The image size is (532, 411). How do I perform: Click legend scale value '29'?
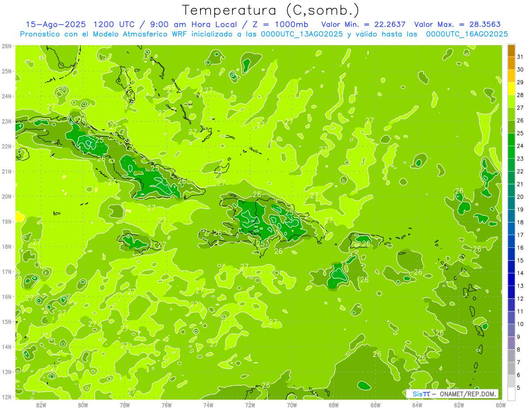point(520,82)
